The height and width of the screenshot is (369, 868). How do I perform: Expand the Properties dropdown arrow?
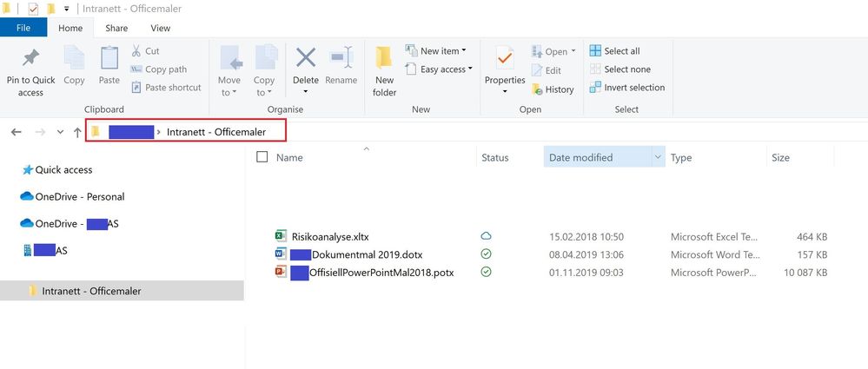pyautogui.click(x=505, y=92)
